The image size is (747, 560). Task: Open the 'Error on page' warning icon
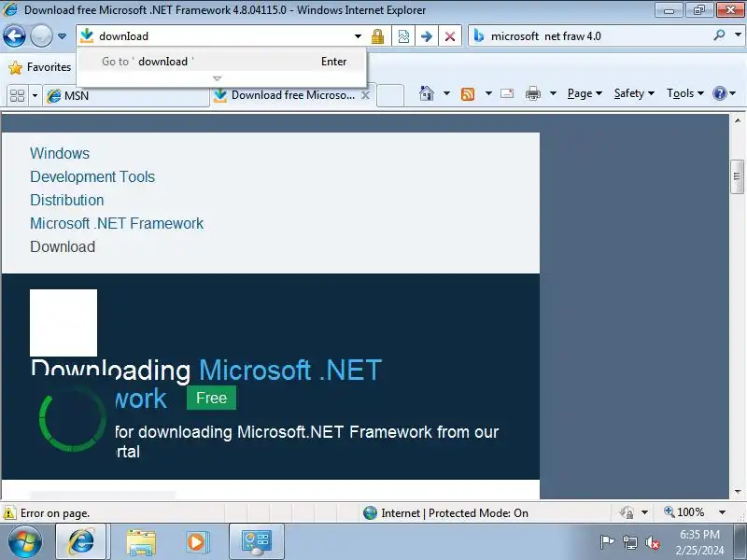(x=9, y=513)
